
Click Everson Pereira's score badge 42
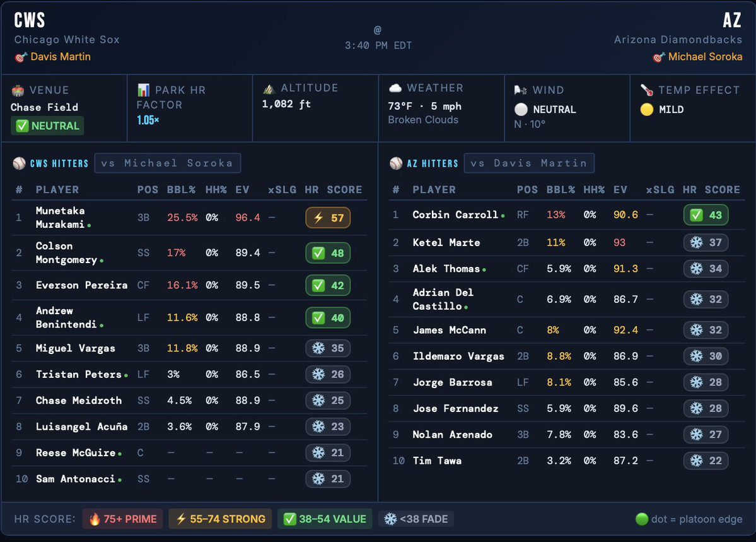328,285
